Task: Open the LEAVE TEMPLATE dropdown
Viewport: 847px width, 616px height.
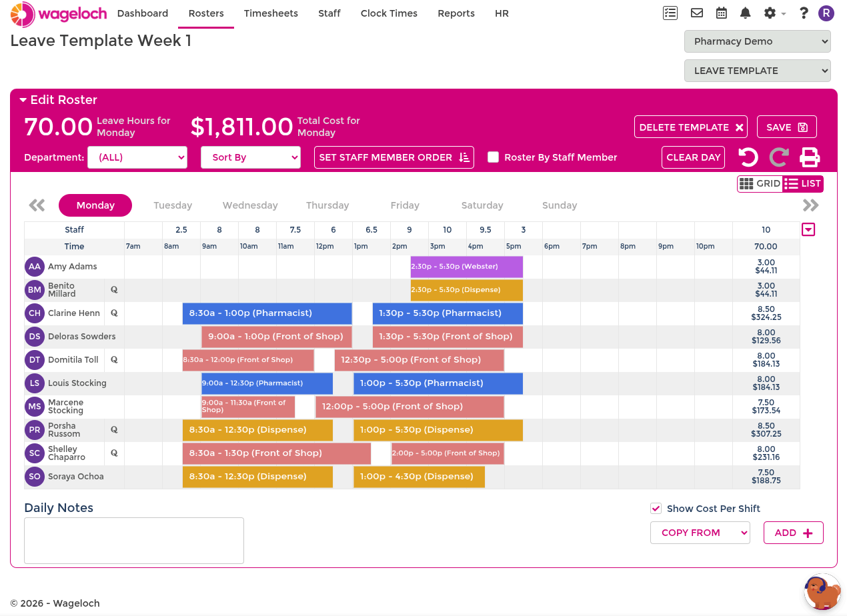Action: (757, 71)
